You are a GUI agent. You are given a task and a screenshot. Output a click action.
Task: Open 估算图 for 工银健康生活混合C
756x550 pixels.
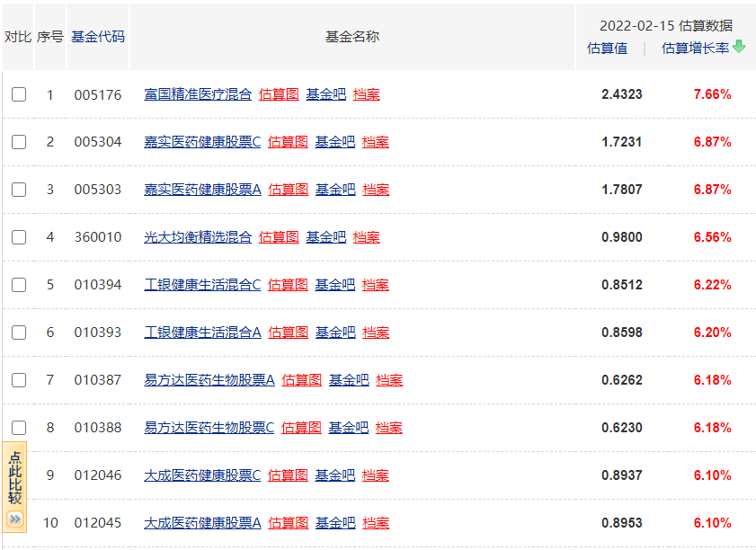[x=288, y=285]
